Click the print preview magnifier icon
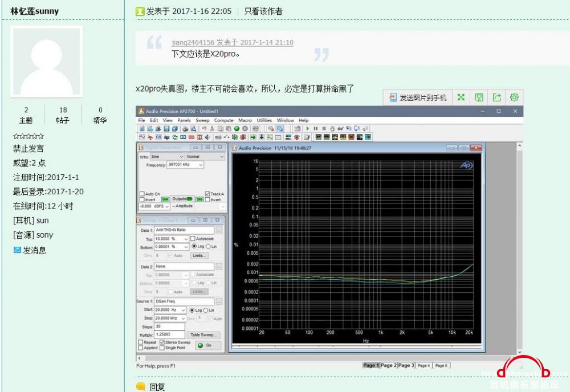Image resolution: width=570 pixels, height=392 pixels. pos(193,129)
